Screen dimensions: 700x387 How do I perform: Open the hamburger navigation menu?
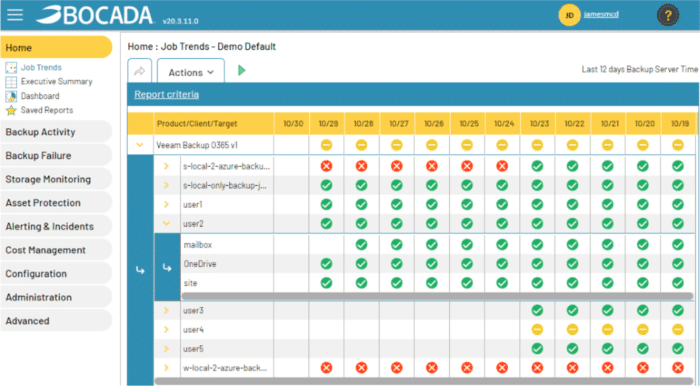[x=15, y=15]
